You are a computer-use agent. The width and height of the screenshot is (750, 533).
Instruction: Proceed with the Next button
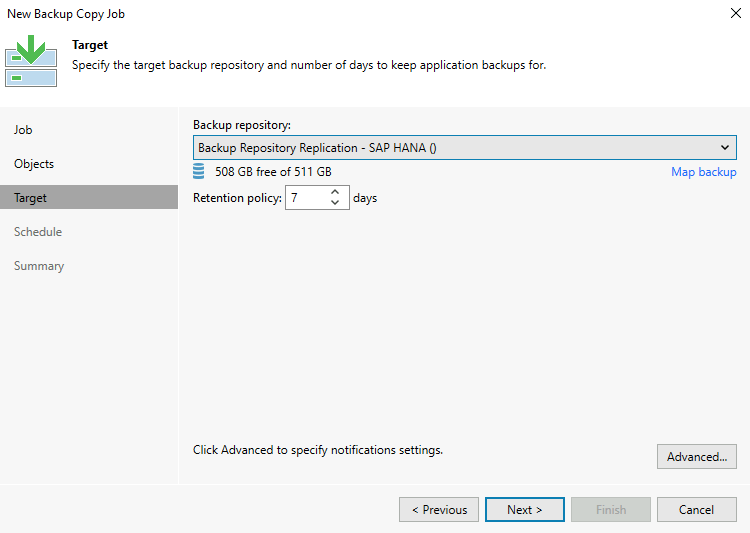click(525, 510)
